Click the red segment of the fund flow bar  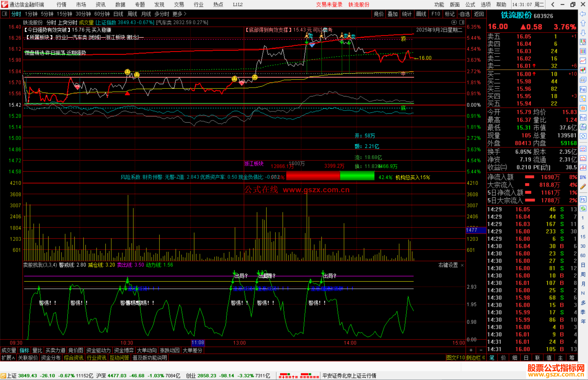313,176
